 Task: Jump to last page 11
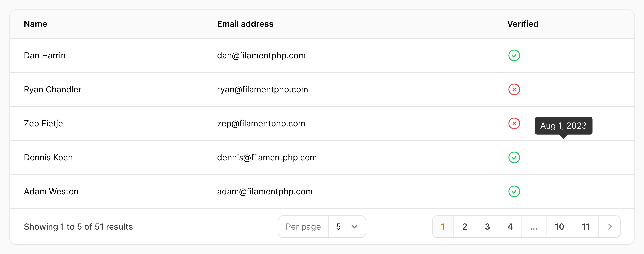(586, 227)
